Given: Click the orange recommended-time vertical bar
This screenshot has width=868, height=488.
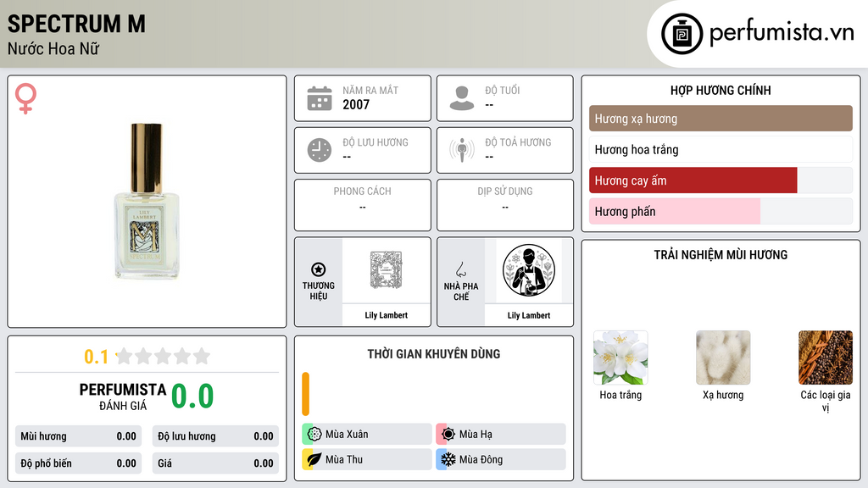Looking at the screenshot, I should pos(305,394).
